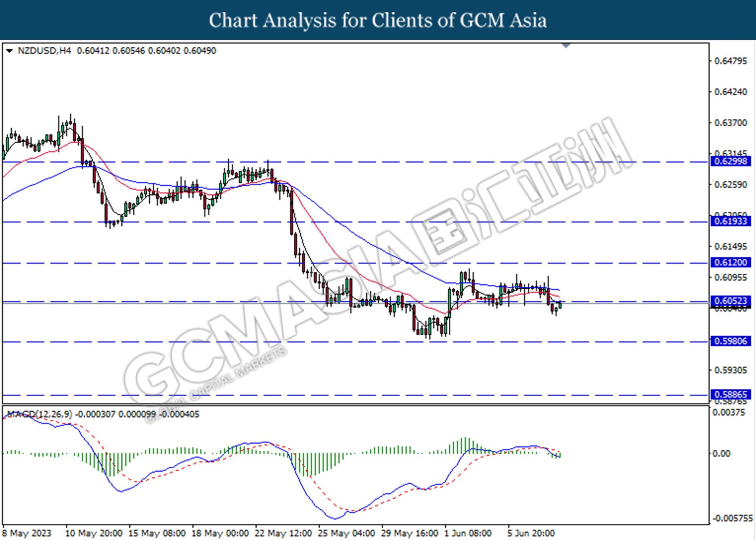Click the 0.64795 price axis value

point(731,61)
